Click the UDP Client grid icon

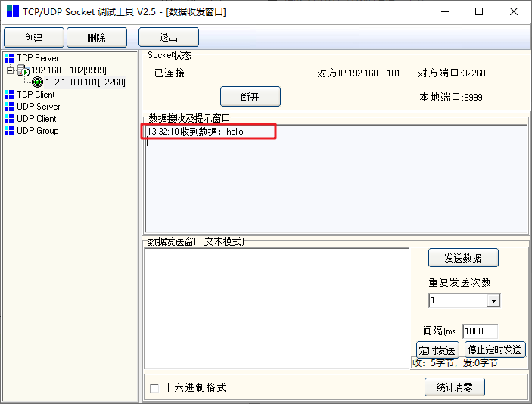(x=9, y=119)
